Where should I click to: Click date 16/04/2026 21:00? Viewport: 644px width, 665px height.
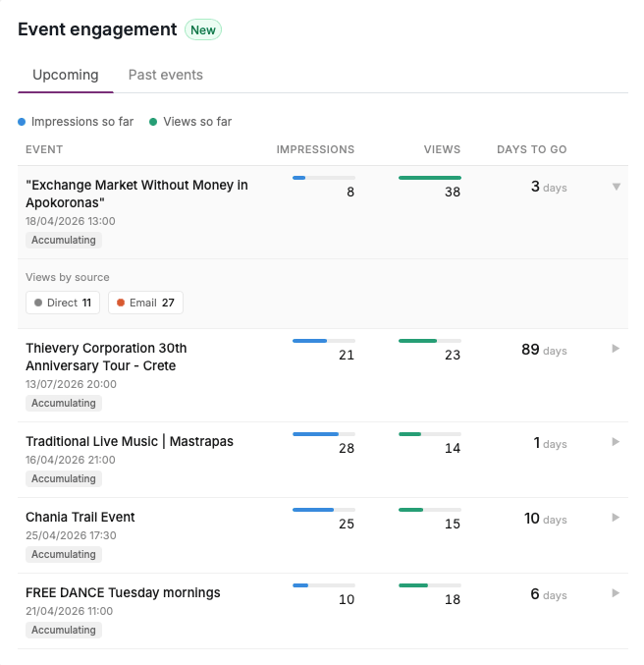coord(71,460)
